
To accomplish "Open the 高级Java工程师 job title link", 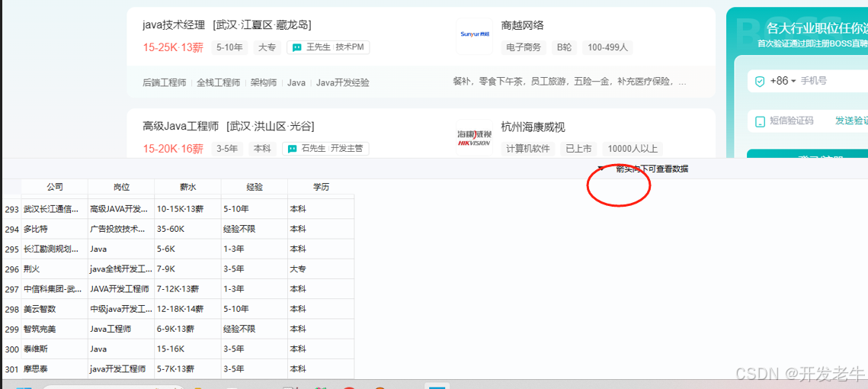I will coord(181,126).
